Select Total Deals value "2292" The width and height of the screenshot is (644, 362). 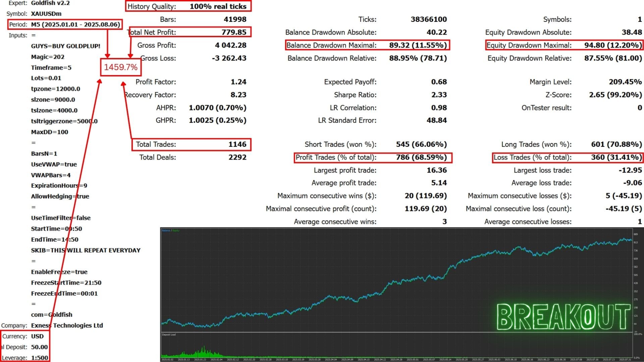pyautogui.click(x=237, y=157)
